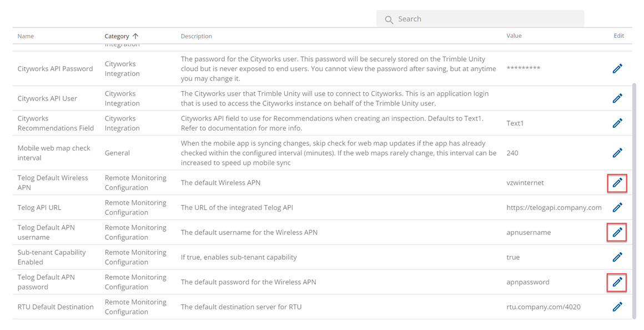Edit the Telog API URL setting
This screenshot has width=644, height=330.
617,208
